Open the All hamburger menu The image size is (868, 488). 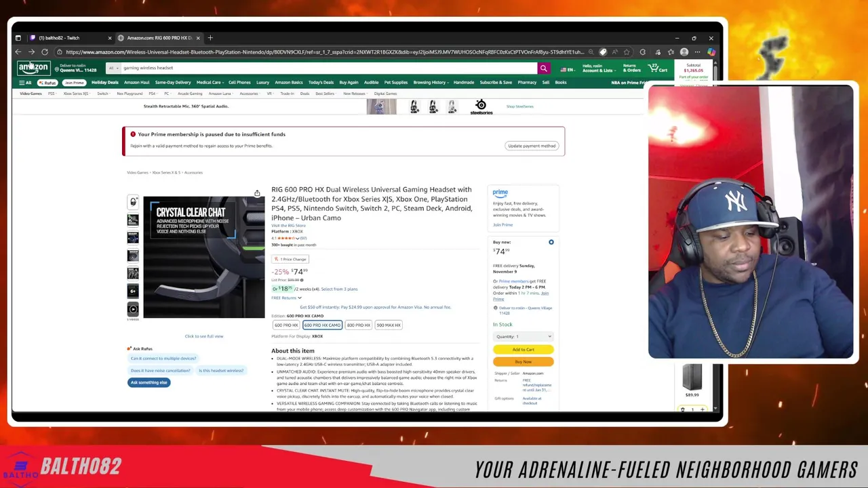(25, 83)
